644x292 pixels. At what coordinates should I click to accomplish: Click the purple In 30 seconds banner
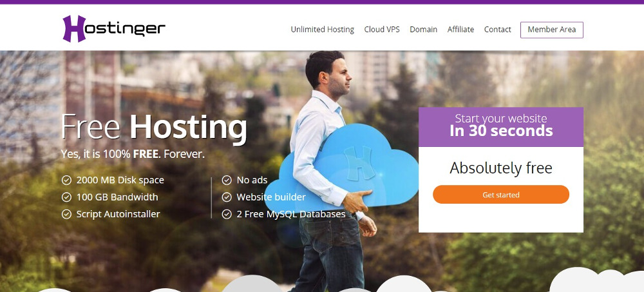tap(501, 127)
